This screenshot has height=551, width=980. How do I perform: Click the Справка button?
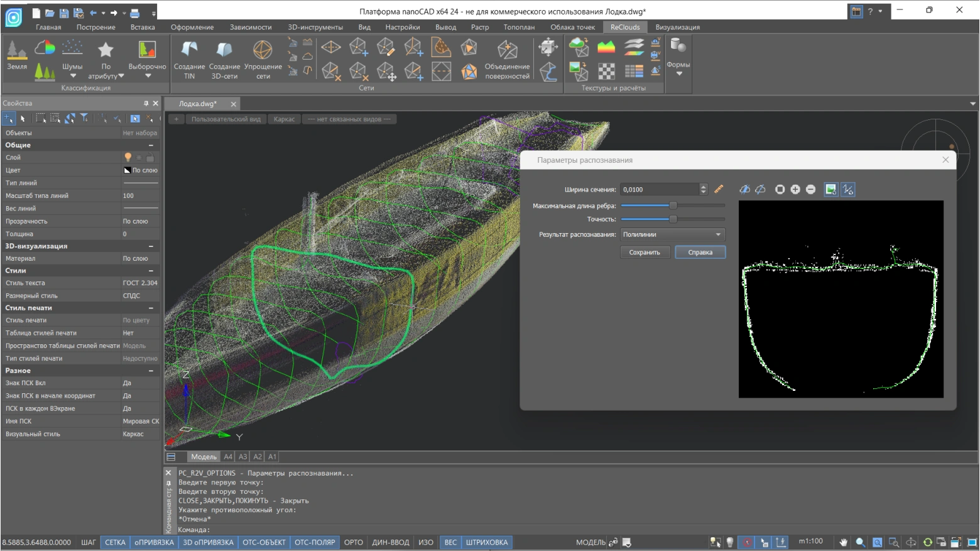tap(700, 253)
